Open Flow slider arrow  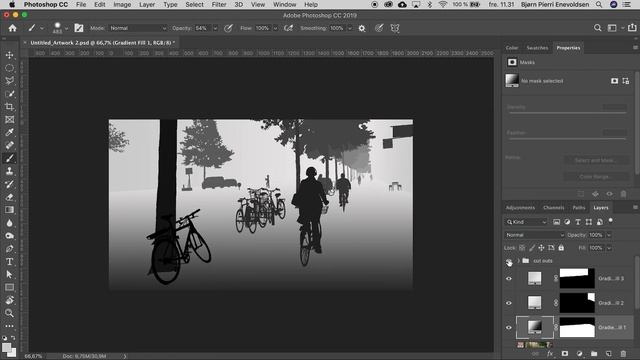(275, 29)
